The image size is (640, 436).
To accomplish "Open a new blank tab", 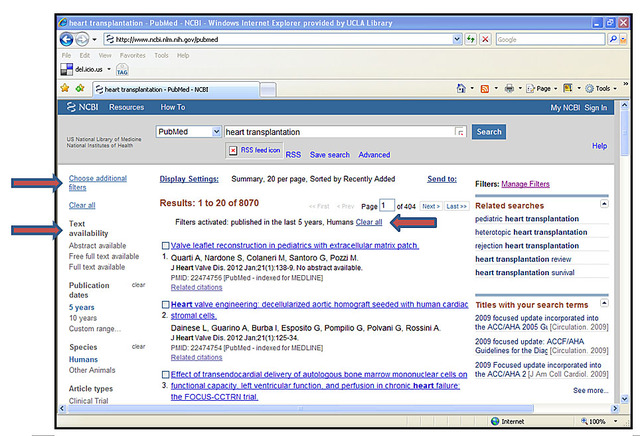I will [x=268, y=90].
